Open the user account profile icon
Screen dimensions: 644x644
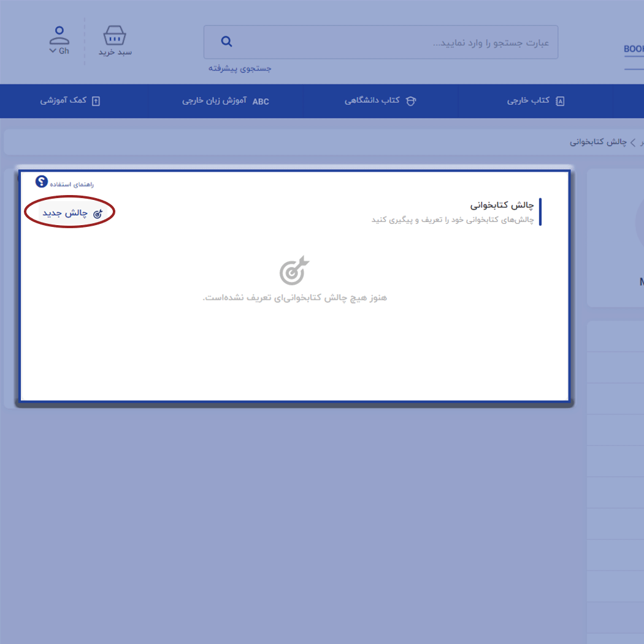[59, 36]
